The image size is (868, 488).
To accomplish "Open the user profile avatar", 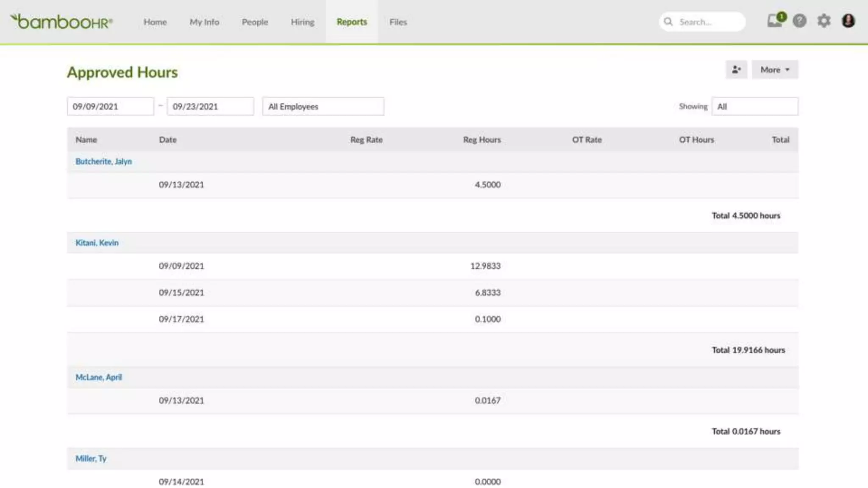I will (848, 21).
